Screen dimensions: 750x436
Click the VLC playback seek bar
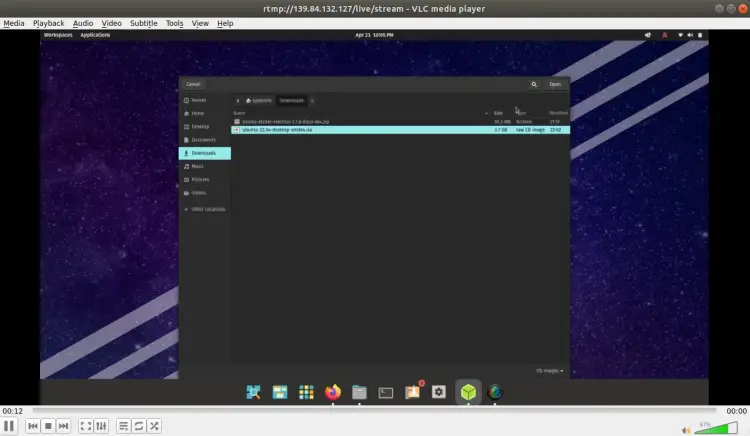[375, 411]
